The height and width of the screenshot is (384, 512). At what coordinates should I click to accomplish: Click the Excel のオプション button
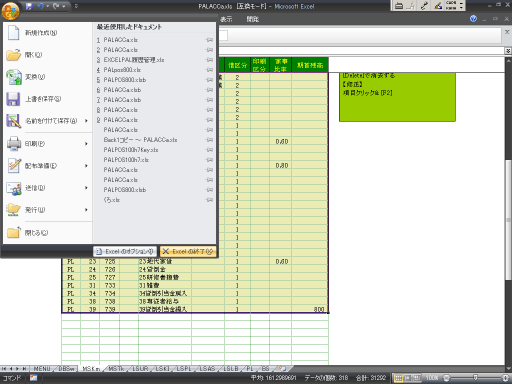pyautogui.click(x=125, y=251)
